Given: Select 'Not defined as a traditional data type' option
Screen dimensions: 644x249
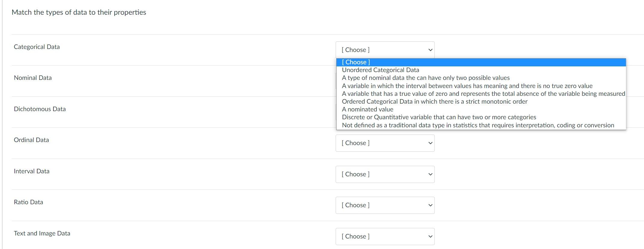Looking at the screenshot, I should (x=481, y=125).
